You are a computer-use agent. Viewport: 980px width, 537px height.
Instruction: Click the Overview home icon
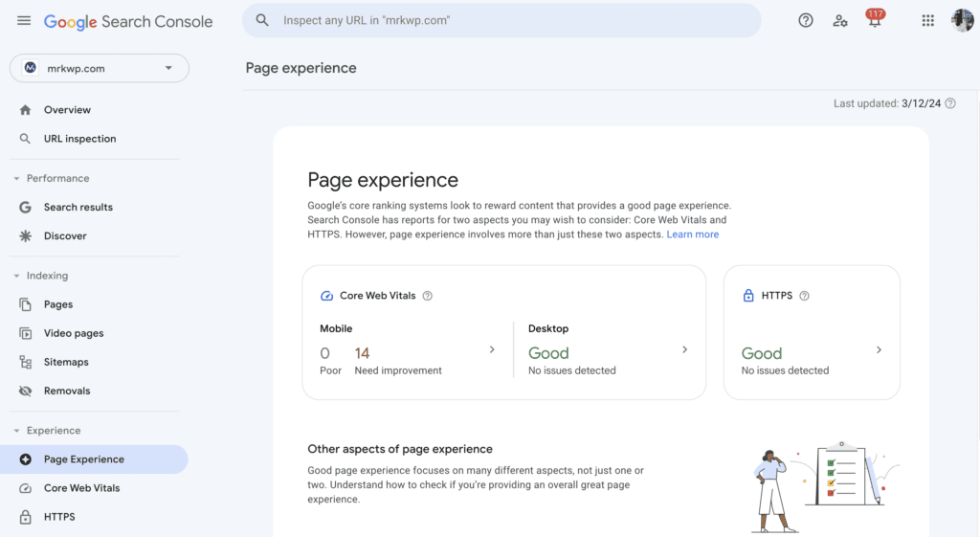25,110
